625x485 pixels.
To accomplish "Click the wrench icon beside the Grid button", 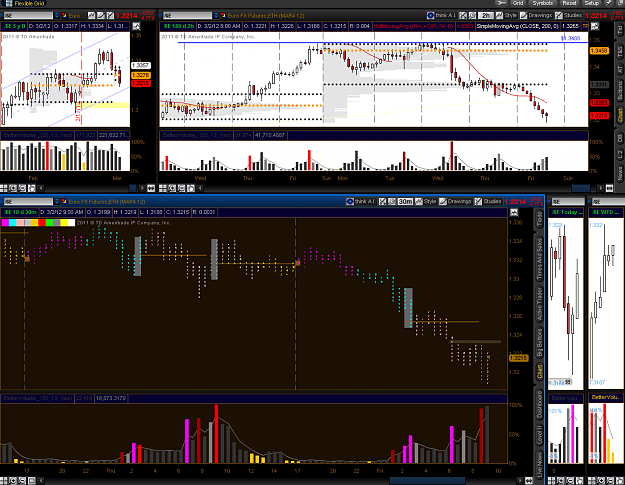I will (501, 3).
